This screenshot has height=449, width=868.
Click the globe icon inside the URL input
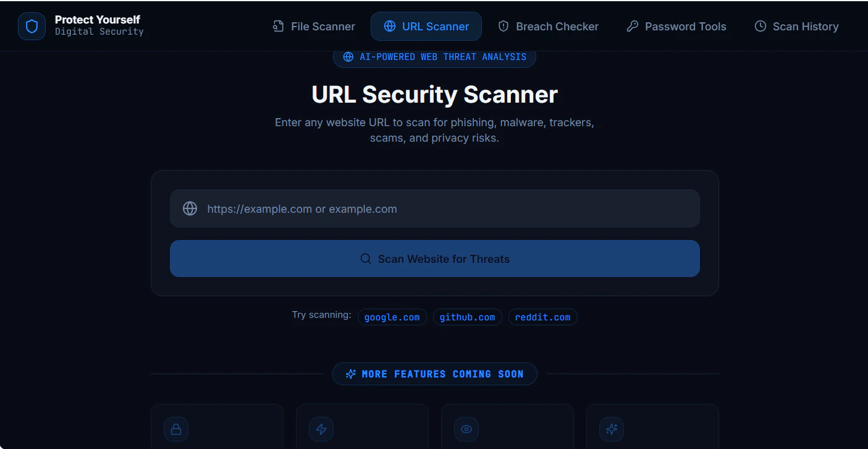tap(190, 208)
